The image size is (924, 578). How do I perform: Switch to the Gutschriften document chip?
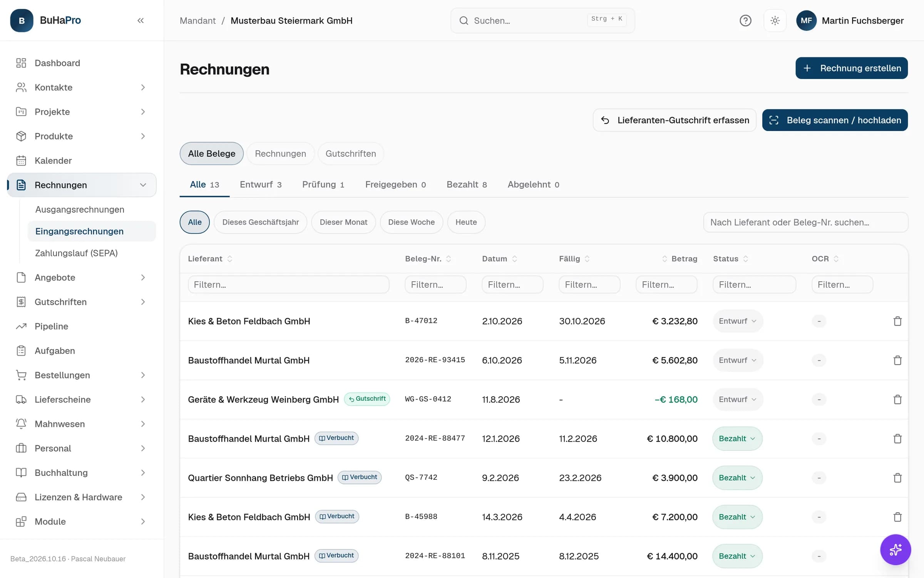click(x=351, y=153)
